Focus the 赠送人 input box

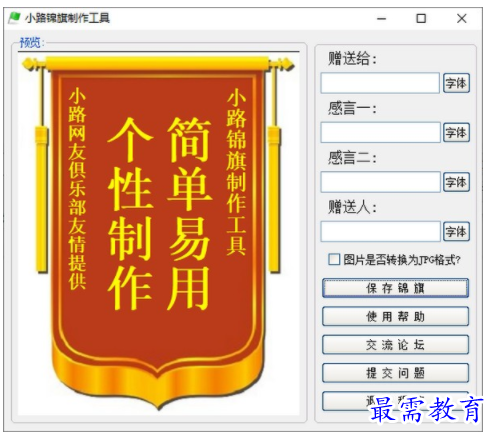click(381, 231)
